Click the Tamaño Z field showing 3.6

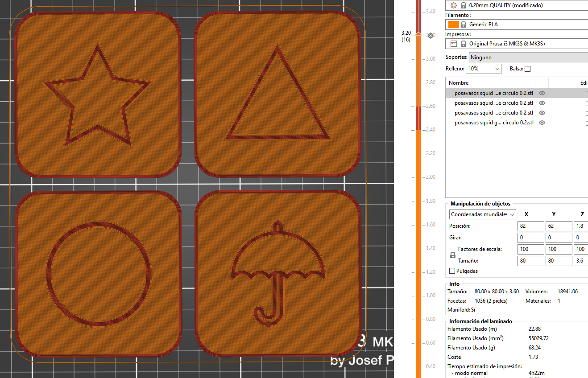pos(581,261)
